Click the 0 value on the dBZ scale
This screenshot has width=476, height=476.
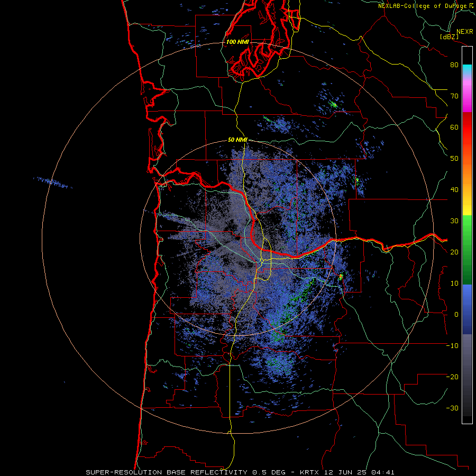456,315
